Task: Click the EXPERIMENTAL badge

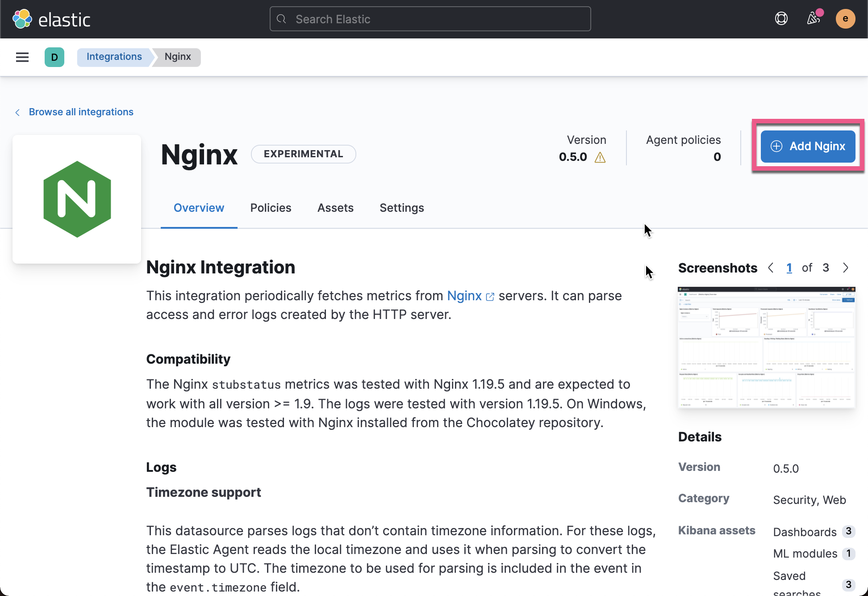Action: [x=304, y=154]
